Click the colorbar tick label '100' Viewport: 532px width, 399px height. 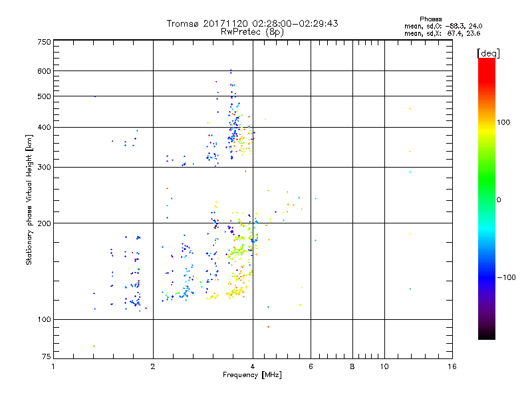[x=503, y=122]
